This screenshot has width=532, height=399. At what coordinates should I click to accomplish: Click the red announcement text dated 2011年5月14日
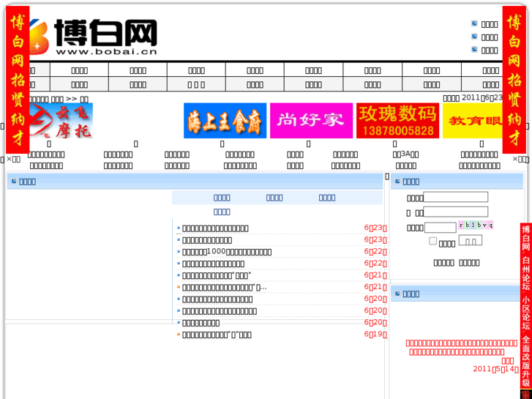462,356
